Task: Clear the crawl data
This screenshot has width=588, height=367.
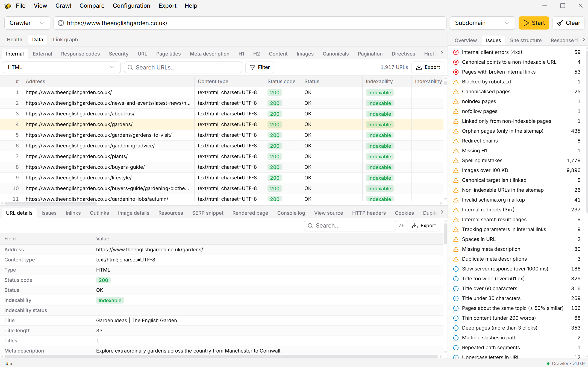Action: (x=569, y=23)
